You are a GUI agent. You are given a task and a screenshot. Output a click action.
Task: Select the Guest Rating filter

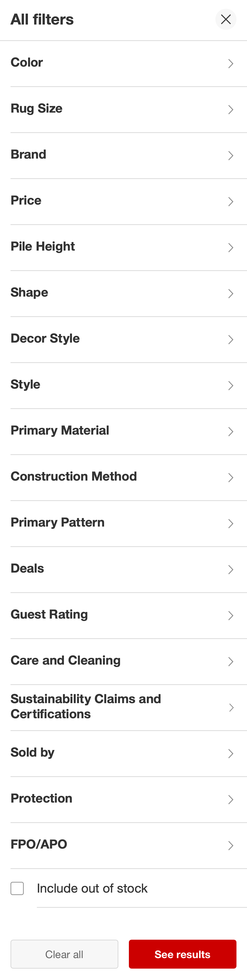[123, 615]
